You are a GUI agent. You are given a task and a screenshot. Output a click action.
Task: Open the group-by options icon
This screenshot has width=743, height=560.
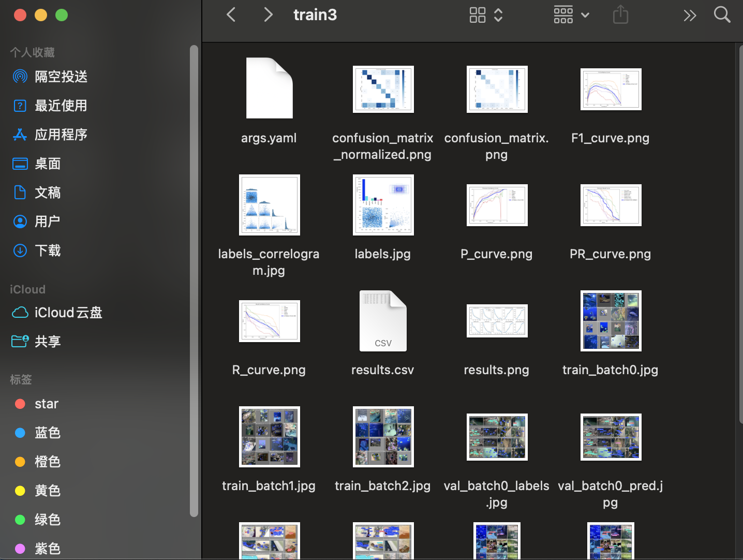pyautogui.click(x=563, y=15)
